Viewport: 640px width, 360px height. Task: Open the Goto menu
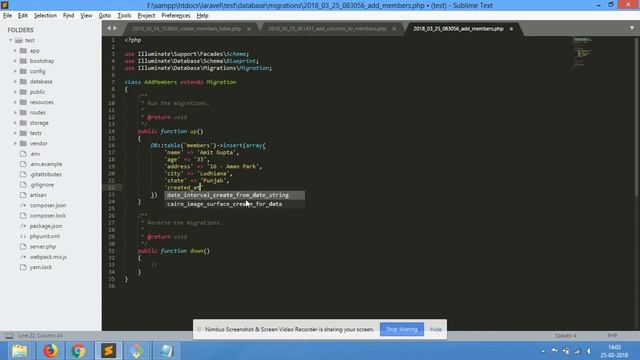click(105, 16)
